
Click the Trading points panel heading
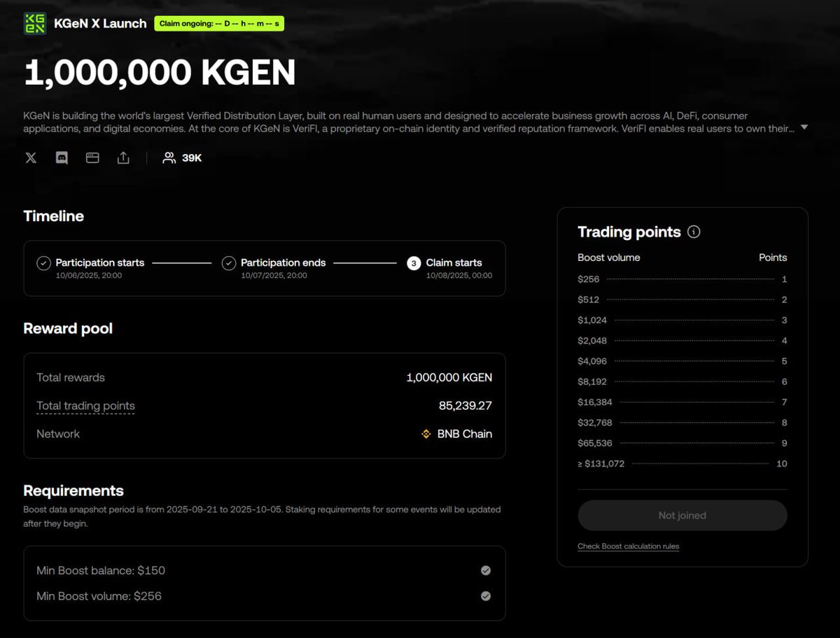pyautogui.click(x=629, y=232)
